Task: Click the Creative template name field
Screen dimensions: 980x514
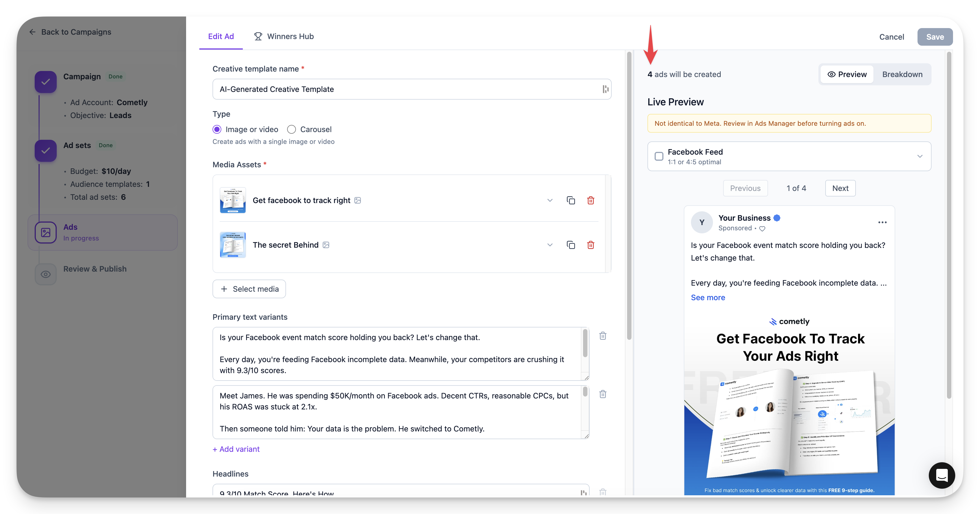Action: [x=407, y=89]
